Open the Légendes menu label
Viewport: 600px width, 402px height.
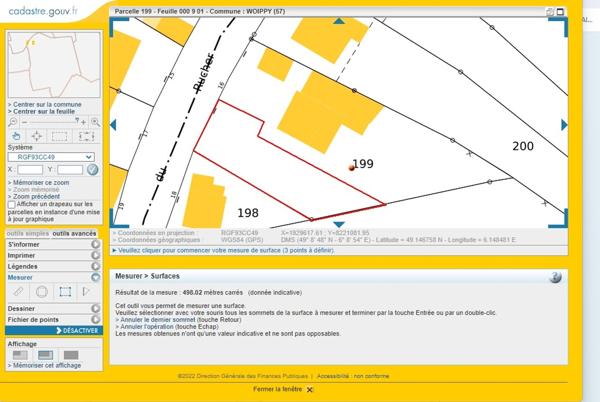22,266
